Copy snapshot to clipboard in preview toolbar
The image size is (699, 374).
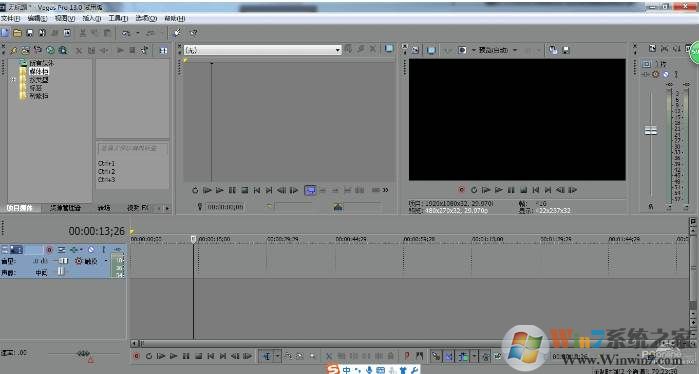[x=553, y=50]
